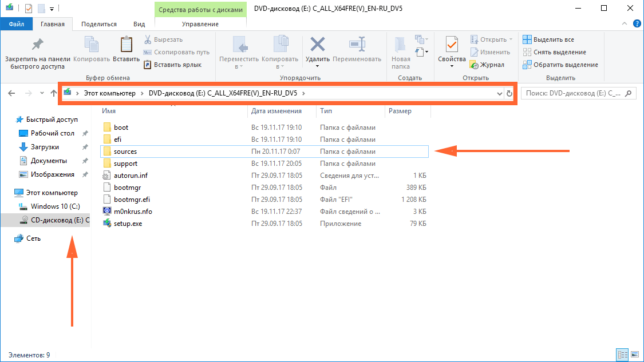Open the Customize Quick Access Toolbar arrow
The height and width of the screenshot is (362, 644).
click(52, 9)
